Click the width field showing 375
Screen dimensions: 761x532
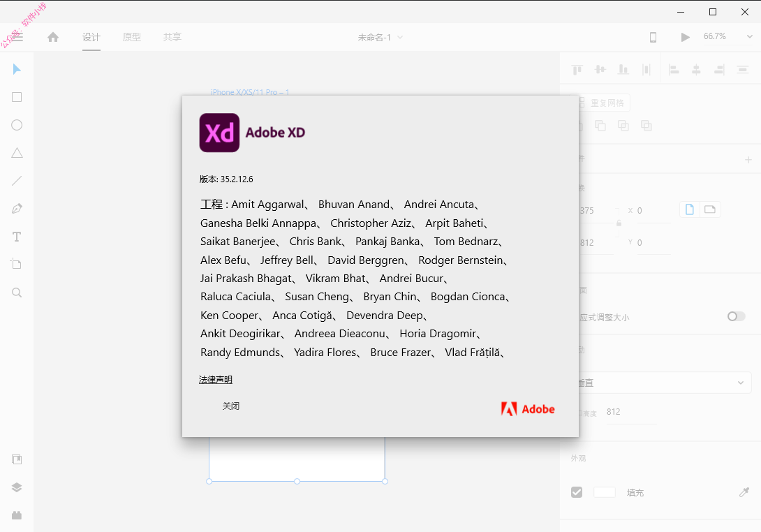pos(598,211)
